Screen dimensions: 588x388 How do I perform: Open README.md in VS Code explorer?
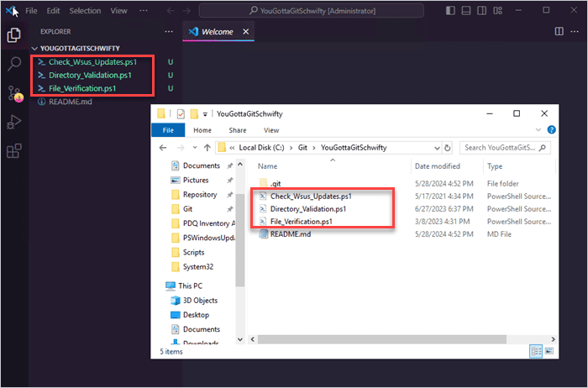(70, 102)
